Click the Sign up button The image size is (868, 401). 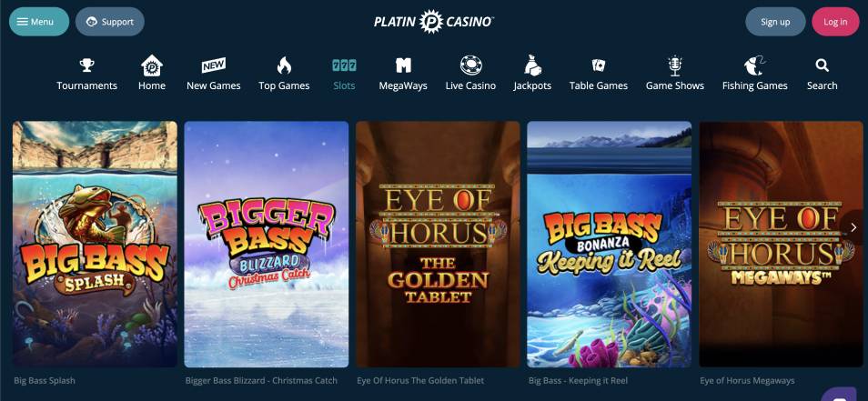775,22
